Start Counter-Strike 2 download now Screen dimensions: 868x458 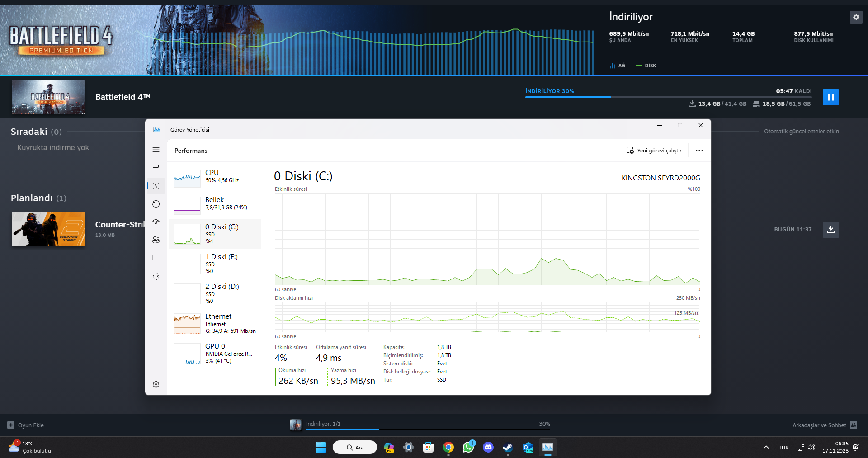(x=830, y=230)
